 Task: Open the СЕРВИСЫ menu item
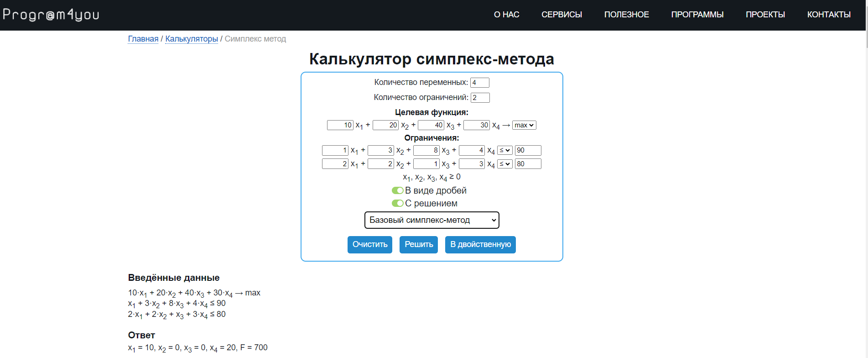point(561,15)
